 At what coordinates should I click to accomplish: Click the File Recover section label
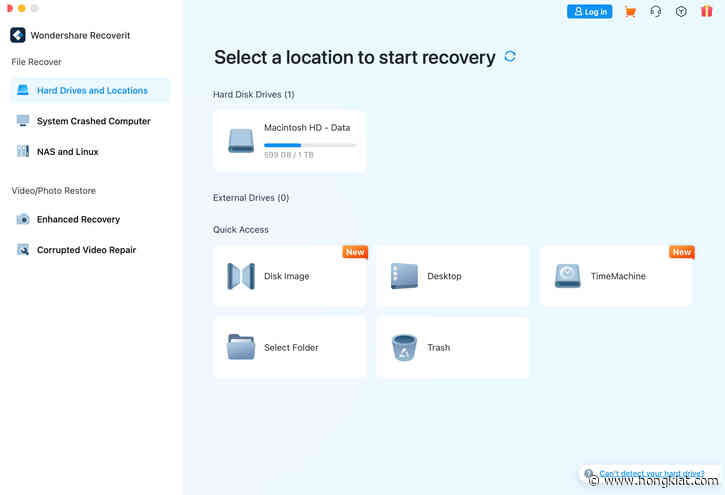(x=37, y=62)
